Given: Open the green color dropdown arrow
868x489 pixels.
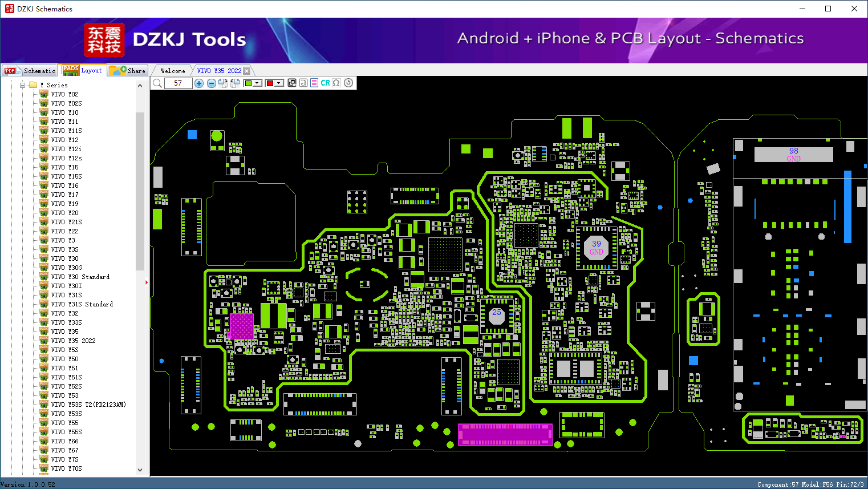Looking at the screenshot, I should tap(257, 83).
